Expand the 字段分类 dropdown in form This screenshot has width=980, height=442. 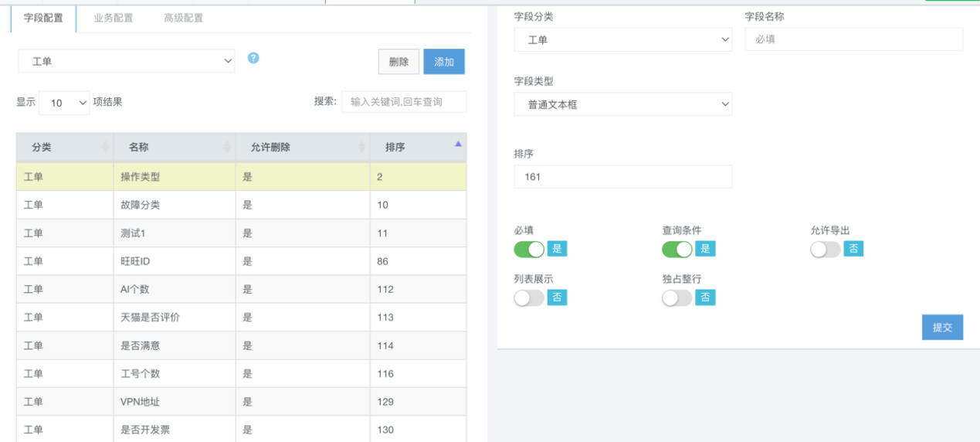point(622,39)
